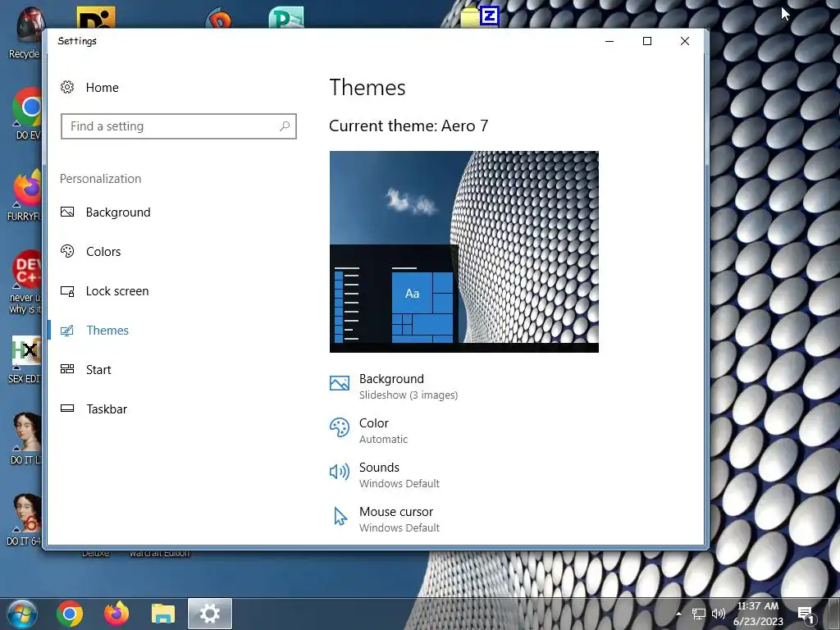Select the zip folder desktop icon
The height and width of the screenshot is (630, 840).
click(x=479, y=16)
